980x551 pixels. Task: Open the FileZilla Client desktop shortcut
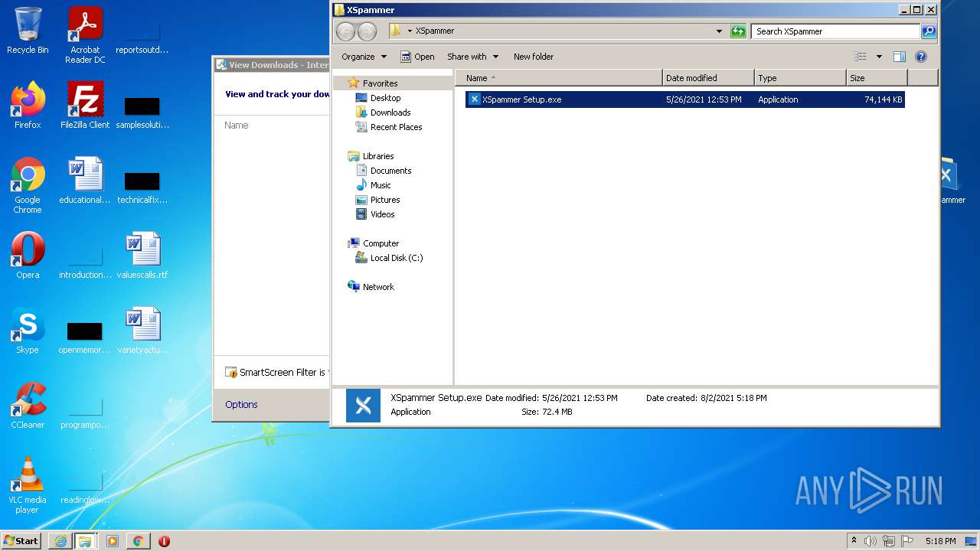[85, 105]
